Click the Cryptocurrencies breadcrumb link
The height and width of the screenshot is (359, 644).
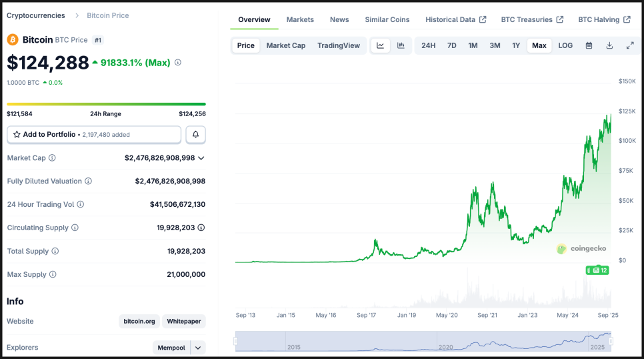36,15
